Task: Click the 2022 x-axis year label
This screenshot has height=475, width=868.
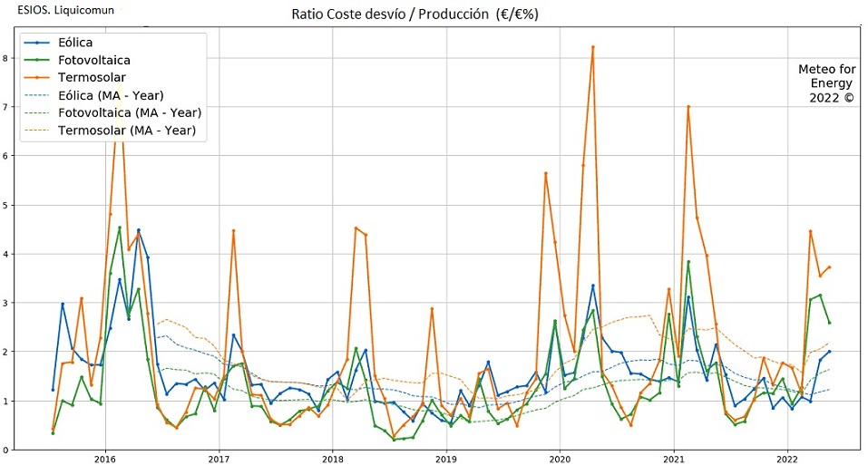Action: click(786, 460)
